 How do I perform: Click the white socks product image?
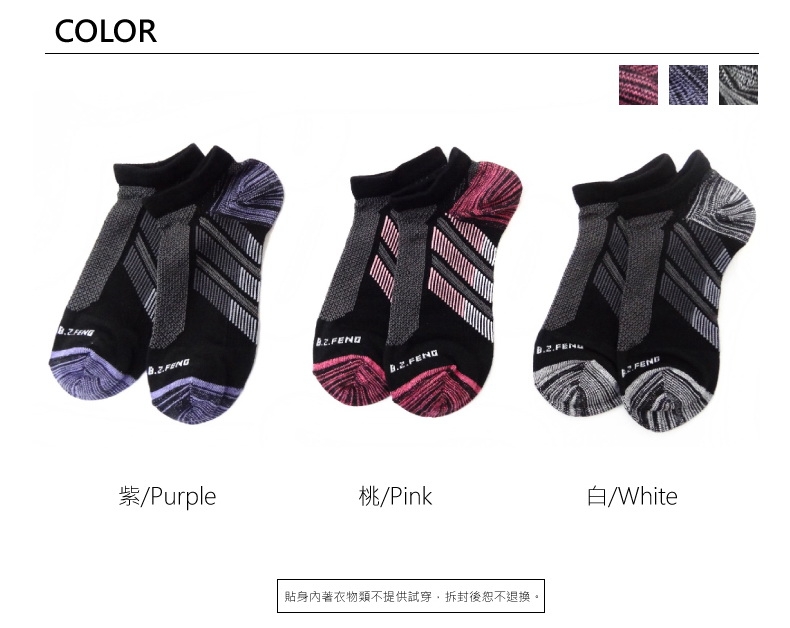point(644,290)
